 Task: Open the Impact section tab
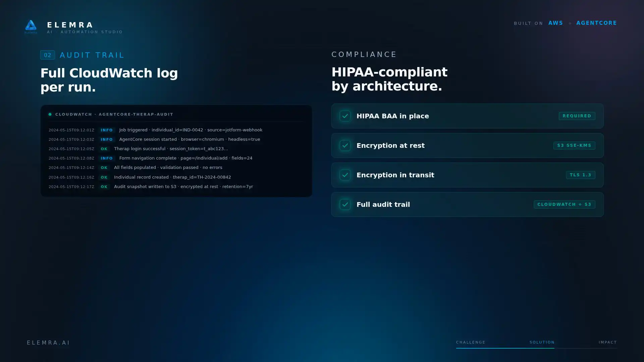pyautogui.click(x=608, y=342)
